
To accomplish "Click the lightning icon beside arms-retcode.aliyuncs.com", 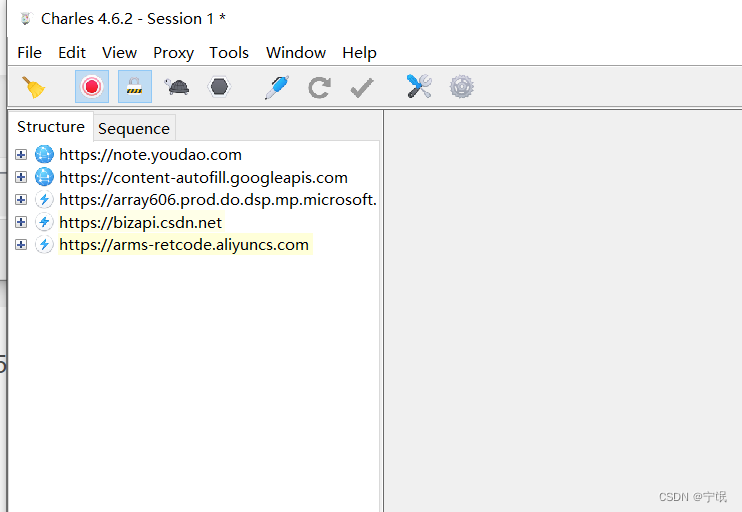I will click(x=44, y=244).
